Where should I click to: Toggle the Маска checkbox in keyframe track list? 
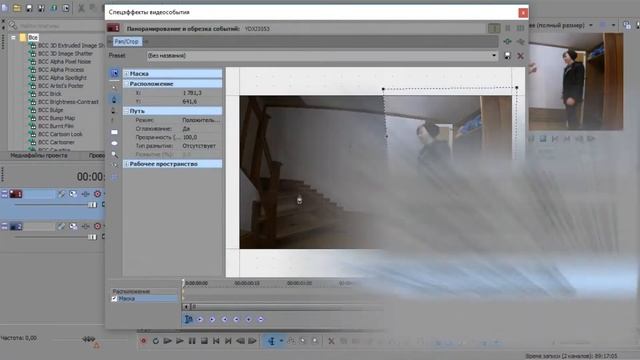(x=114, y=298)
